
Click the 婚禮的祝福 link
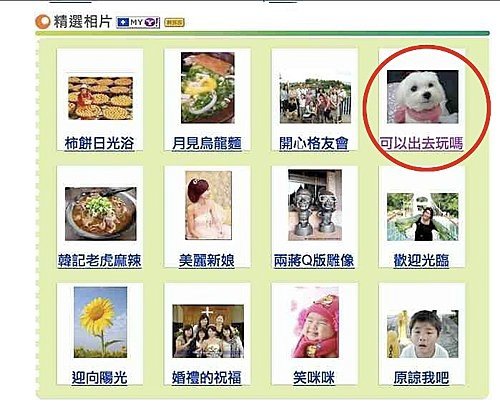[x=207, y=378]
